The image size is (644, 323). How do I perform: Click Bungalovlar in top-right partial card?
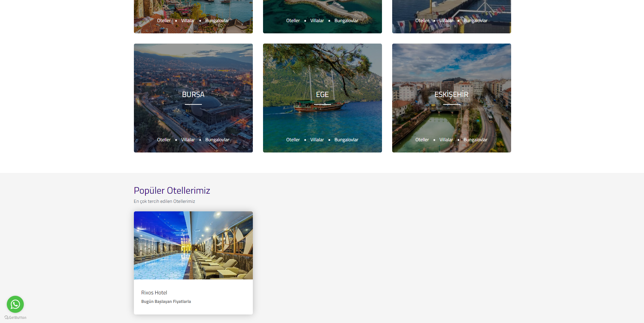click(475, 21)
